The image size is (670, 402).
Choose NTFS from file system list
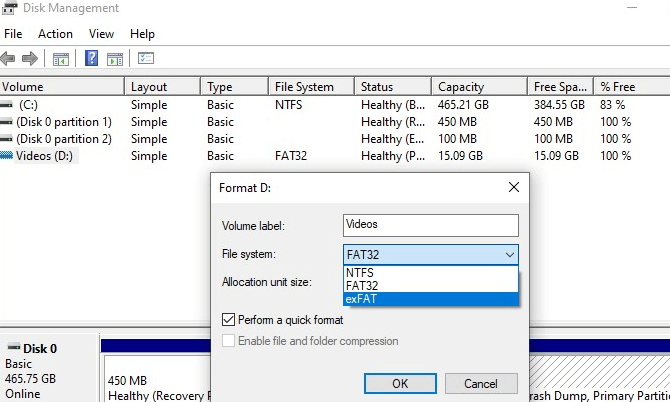[x=431, y=273]
